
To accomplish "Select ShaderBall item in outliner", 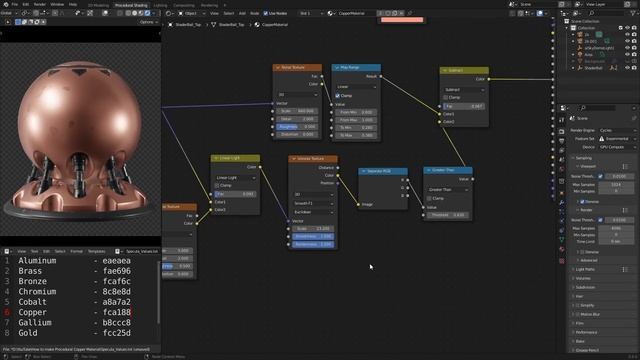I will tap(593, 68).
